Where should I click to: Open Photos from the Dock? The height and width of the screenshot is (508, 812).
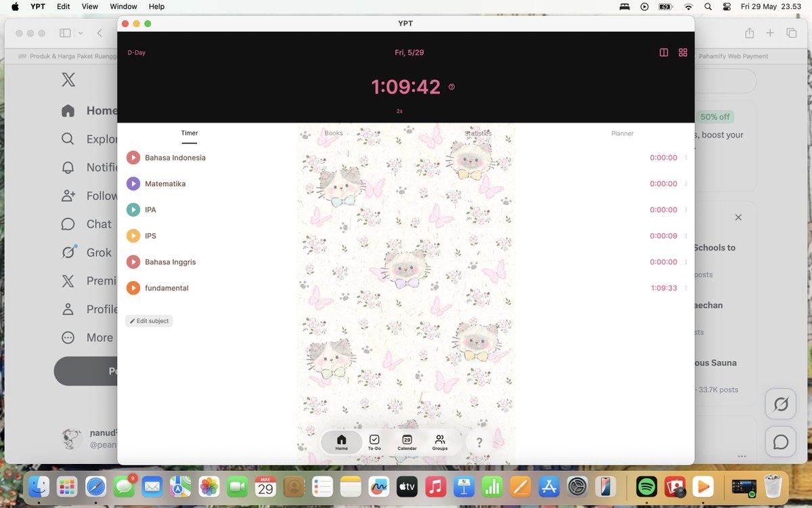point(209,486)
